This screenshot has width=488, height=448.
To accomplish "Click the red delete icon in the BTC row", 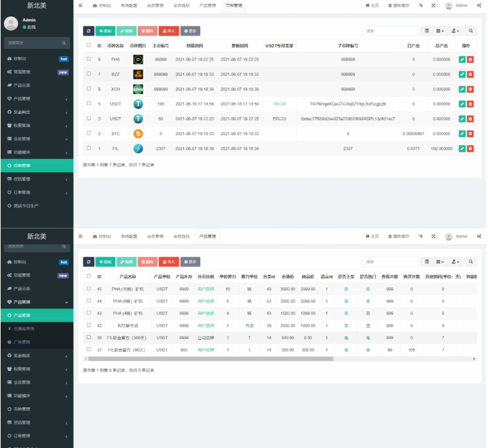I will pos(470,133).
